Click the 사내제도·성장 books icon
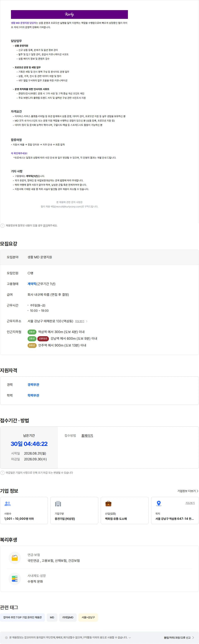 15,579
